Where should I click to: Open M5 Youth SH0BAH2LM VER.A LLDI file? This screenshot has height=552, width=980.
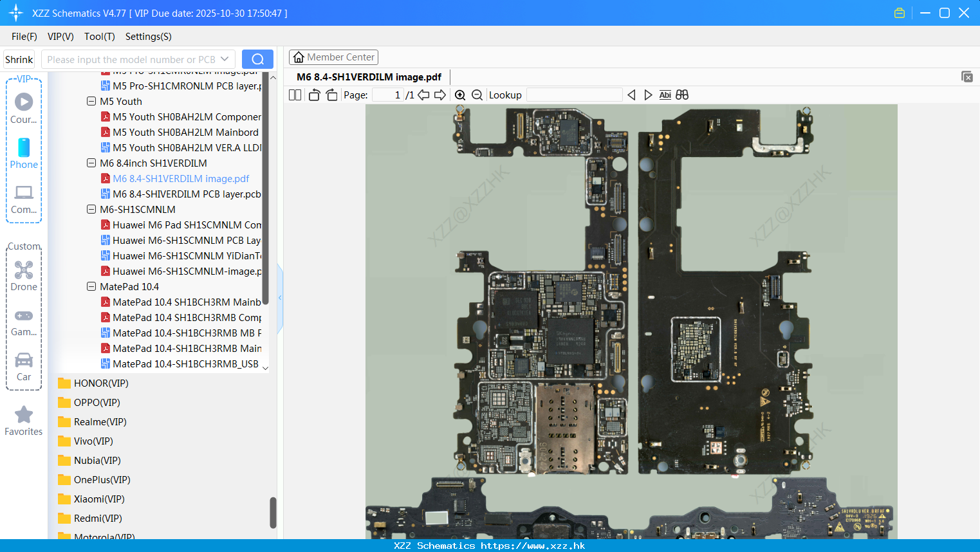pyautogui.click(x=181, y=147)
